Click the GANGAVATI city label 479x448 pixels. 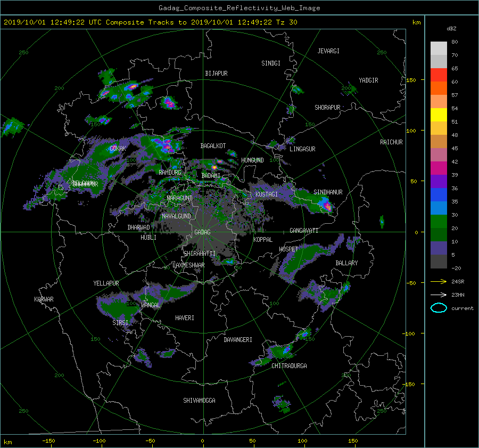[304, 231]
